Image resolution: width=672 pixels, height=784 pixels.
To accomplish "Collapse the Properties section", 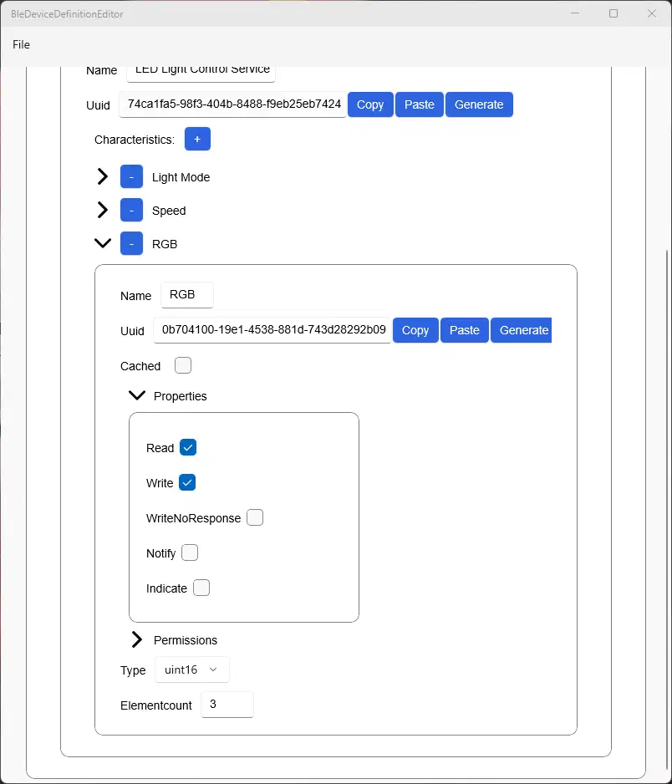I will point(137,395).
